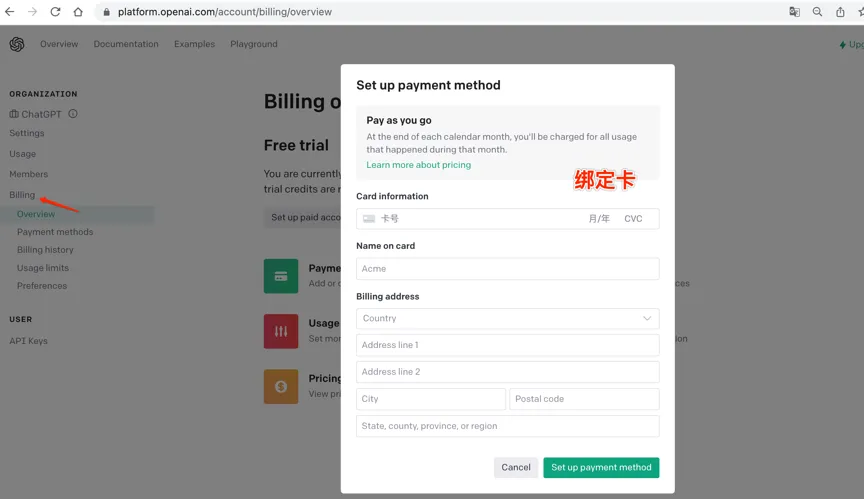Select API Keys in the sidebar
This screenshot has height=499, width=864.
pyautogui.click(x=28, y=341)
